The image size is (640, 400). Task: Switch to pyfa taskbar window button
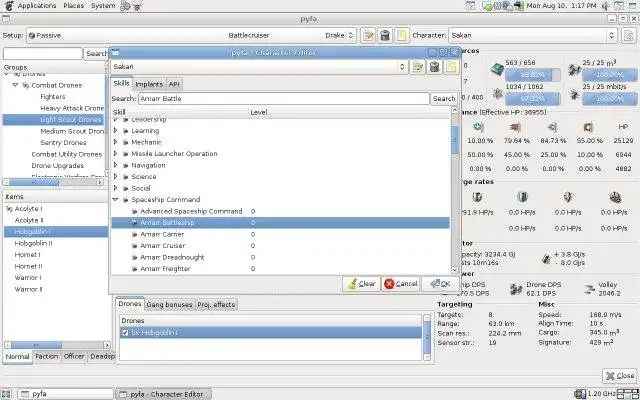66,394
